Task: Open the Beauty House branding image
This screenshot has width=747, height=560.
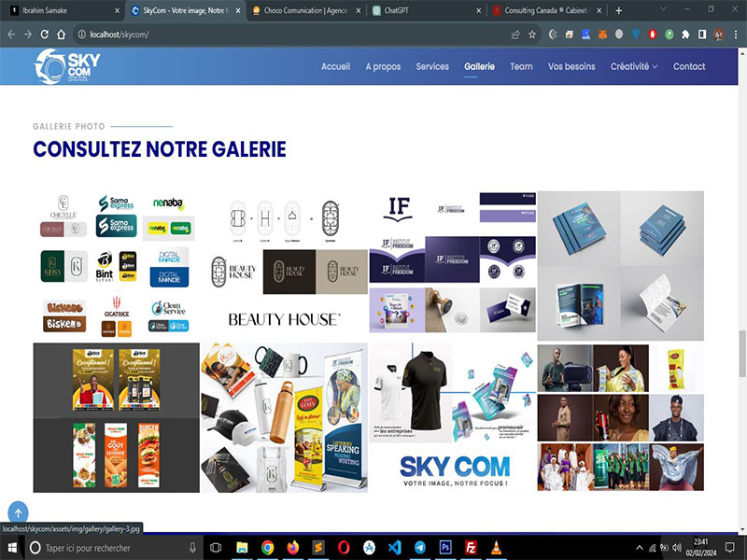Action: click(285, 266)
